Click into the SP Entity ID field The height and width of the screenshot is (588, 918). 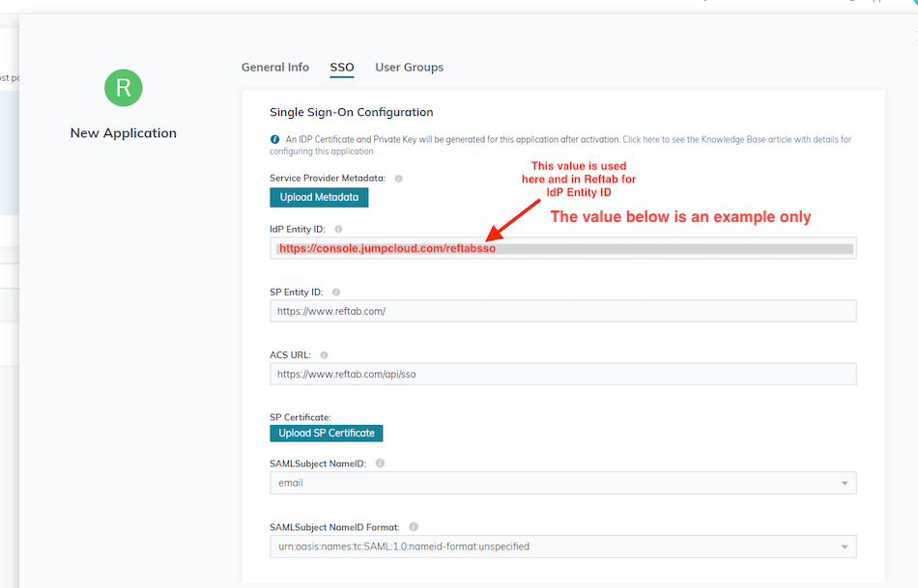point(562,311)
